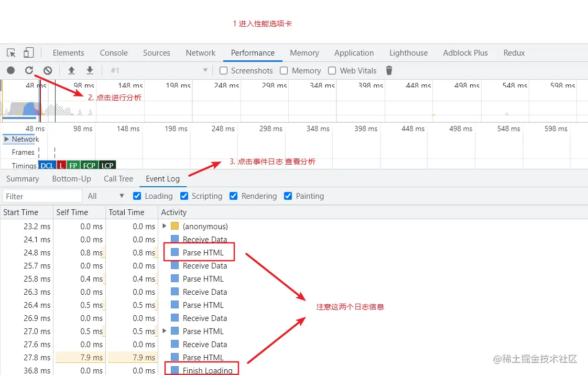
Task: Uncheck the Scripting filter checkbox
Action: (x=184, y=196)
